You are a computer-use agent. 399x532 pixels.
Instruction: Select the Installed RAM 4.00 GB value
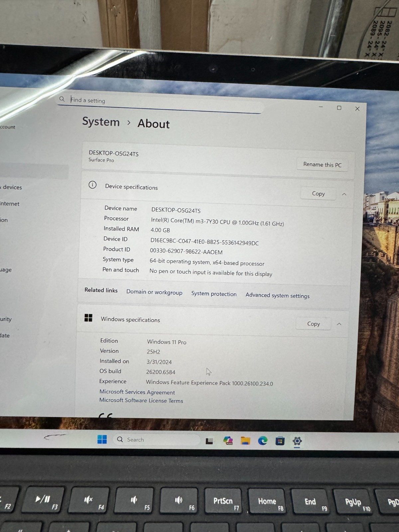(x=160, y=230)
